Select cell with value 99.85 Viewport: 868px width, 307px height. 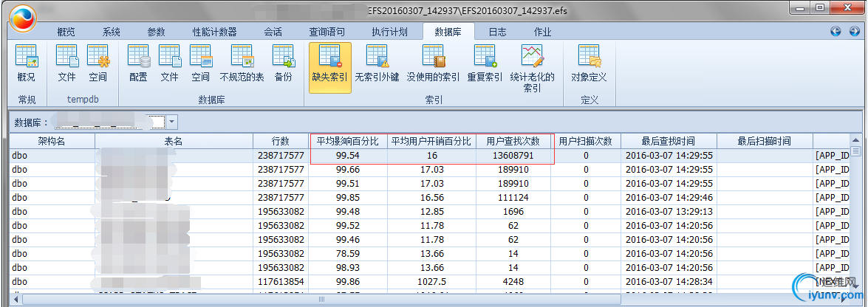(x=348, y=198)
